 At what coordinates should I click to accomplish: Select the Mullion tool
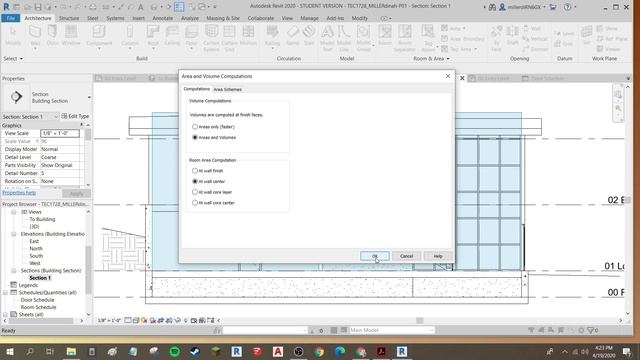click(x=248, y=36)
